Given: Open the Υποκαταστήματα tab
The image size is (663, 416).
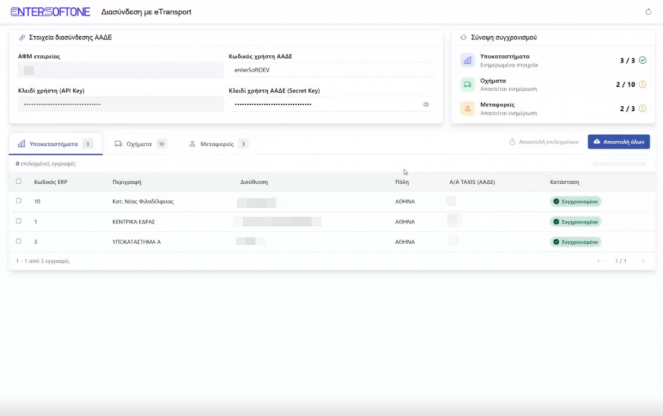Looking at the screenshot, I should point(55,144).
